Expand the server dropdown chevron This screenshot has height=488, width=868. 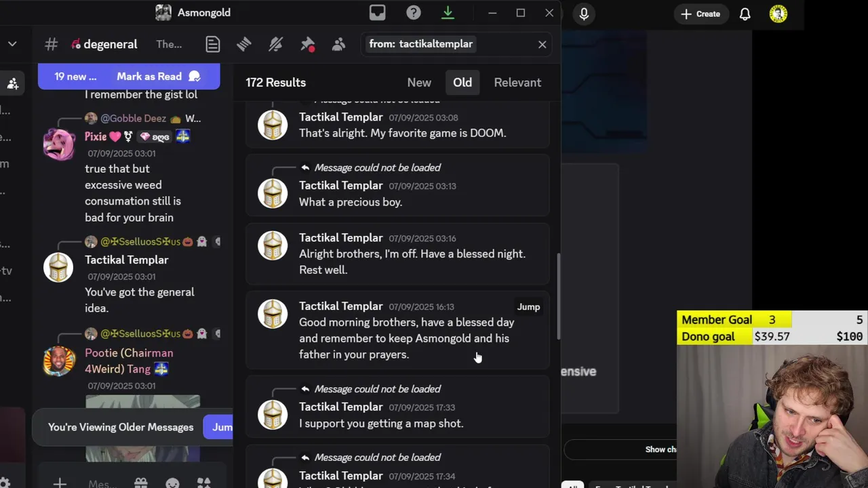12,44
